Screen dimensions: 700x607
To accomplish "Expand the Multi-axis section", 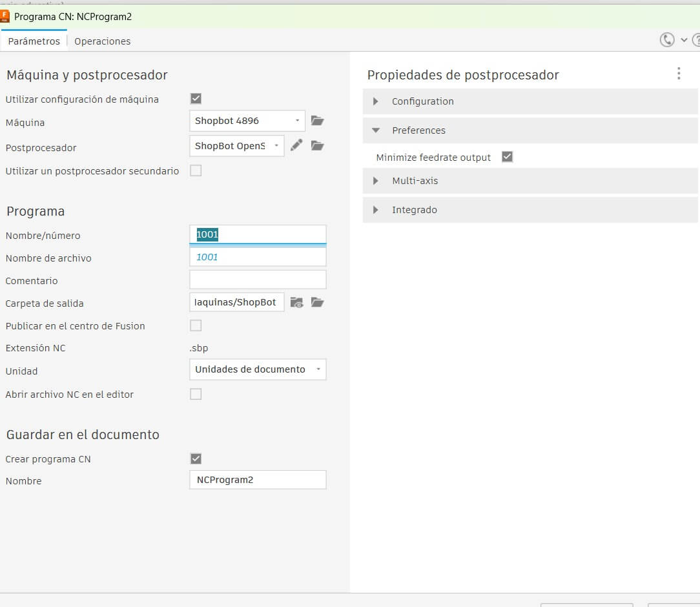I will 530,181.
